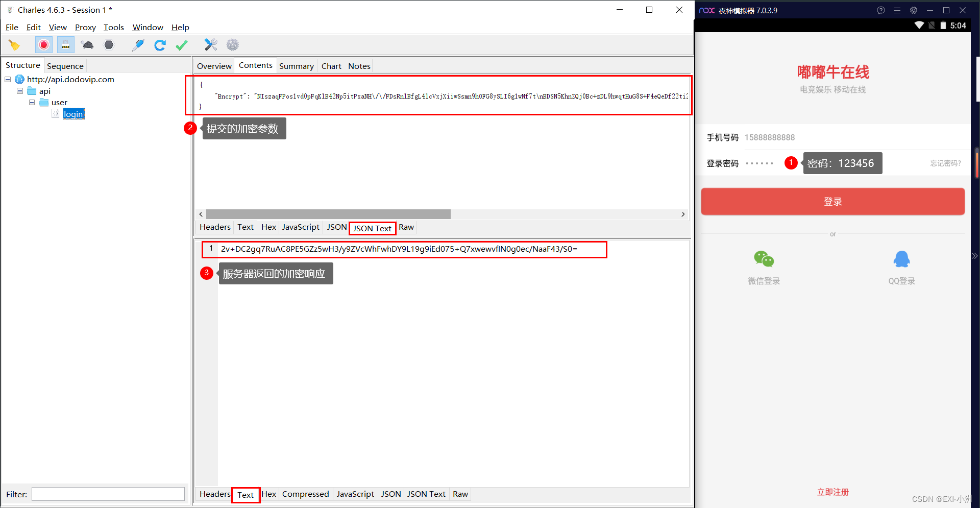
Task: Click the Repeat refresh icon
Action: (x=160, y=45)
